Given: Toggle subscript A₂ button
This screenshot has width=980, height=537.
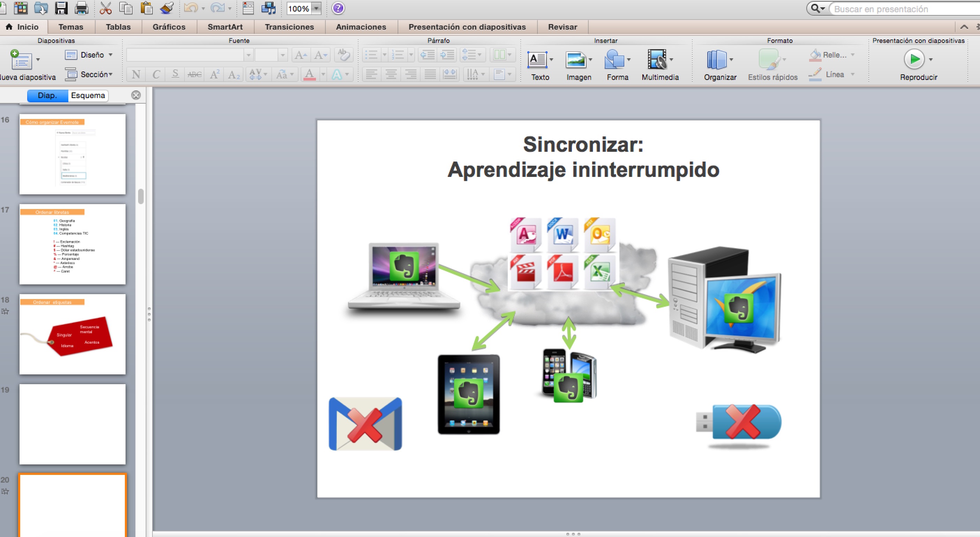Looking at the screenshot, I should [x=234, y=75].
